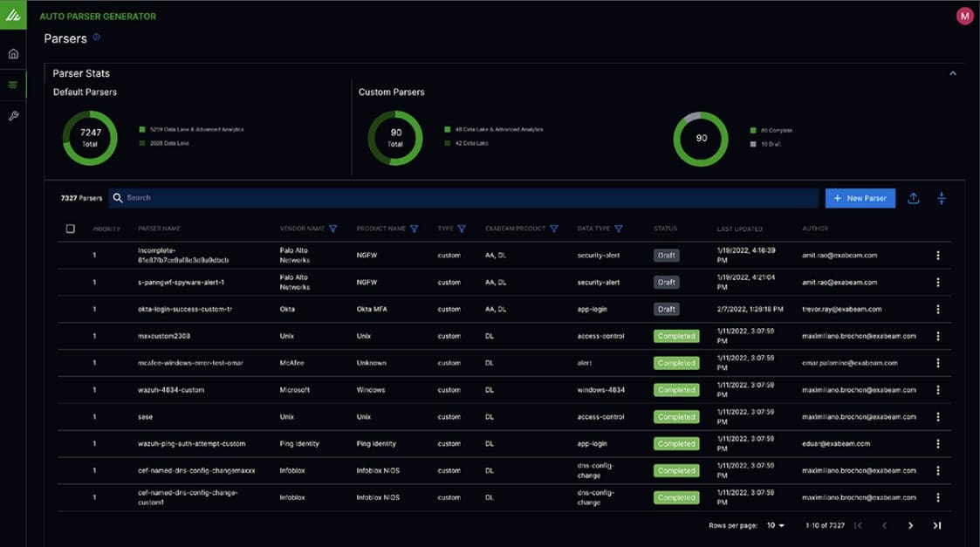Click the search magnifier icon
Screen dimensions: 980x547
(x=118, y=197)
